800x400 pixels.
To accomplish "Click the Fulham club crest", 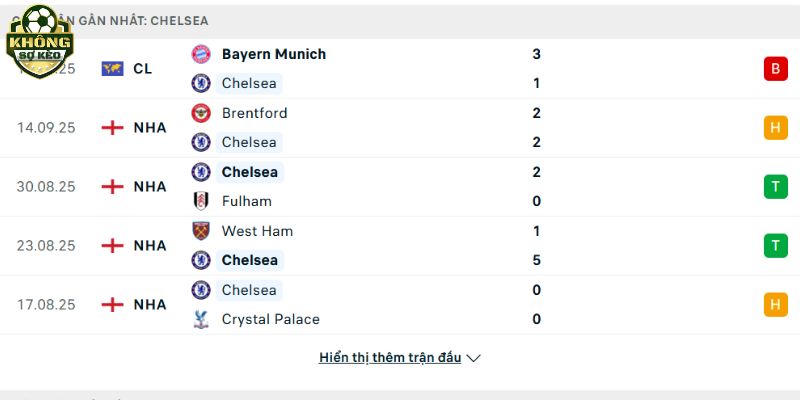I will pos(201,201).
